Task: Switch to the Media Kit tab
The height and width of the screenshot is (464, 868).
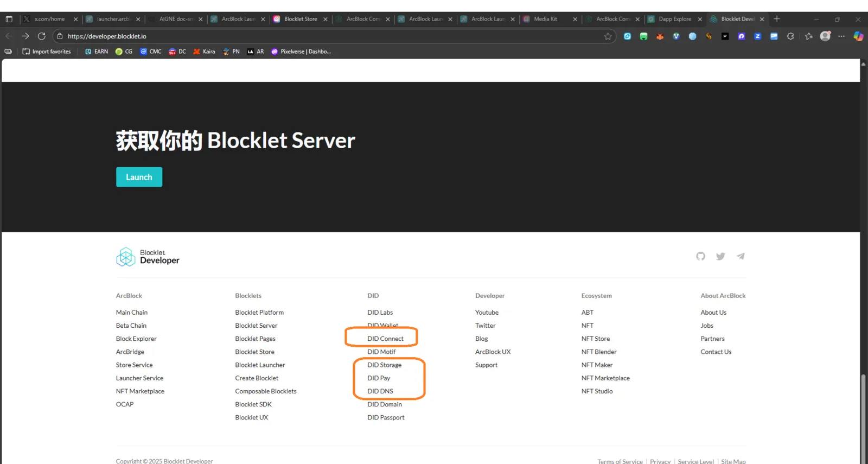Action: click(x=550, y=19)
